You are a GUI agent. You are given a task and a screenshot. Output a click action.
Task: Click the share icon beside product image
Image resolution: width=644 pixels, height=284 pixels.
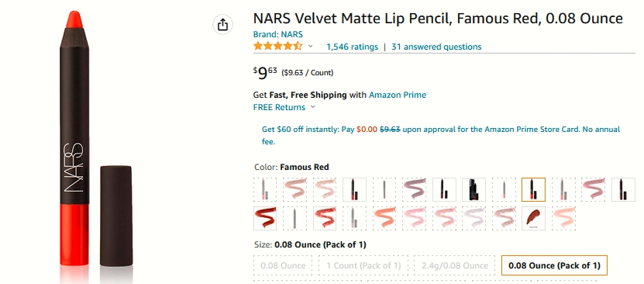click(x=222, y=24)
